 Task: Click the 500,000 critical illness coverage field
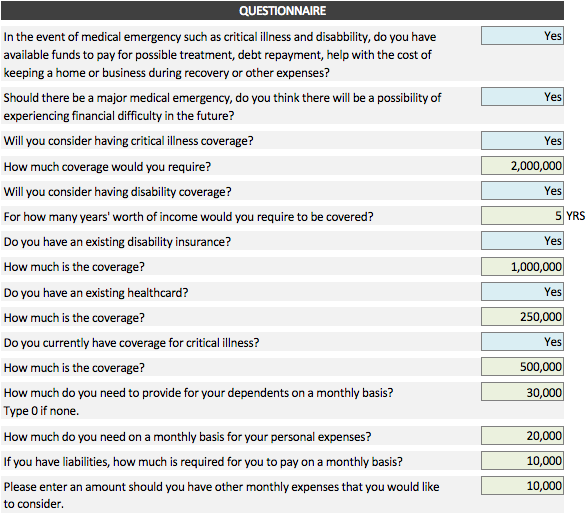(522, 367)
